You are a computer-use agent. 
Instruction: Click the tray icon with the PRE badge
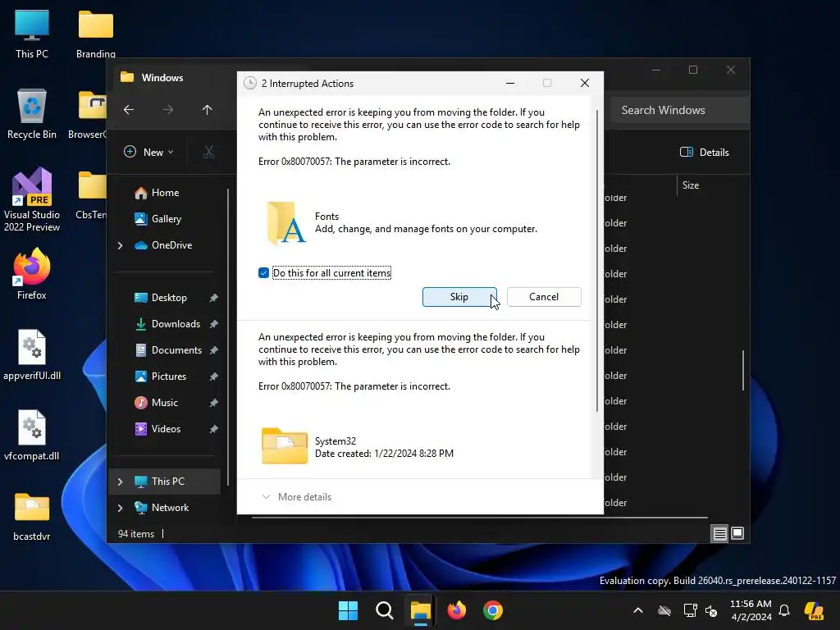point(815,610)
